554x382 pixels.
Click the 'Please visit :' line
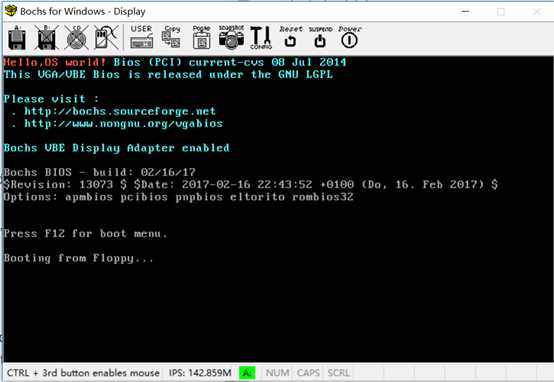pyautogui.click(x=51, y=99)
